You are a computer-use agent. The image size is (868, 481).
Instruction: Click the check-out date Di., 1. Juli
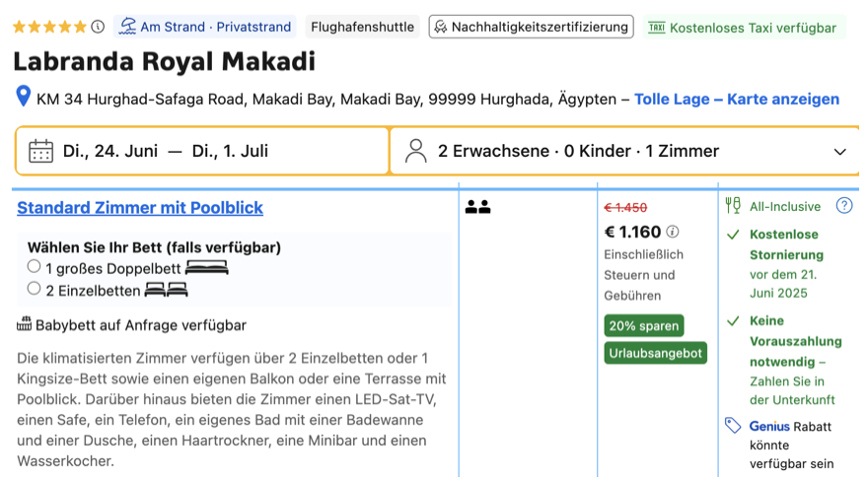(x=230, y=151)
